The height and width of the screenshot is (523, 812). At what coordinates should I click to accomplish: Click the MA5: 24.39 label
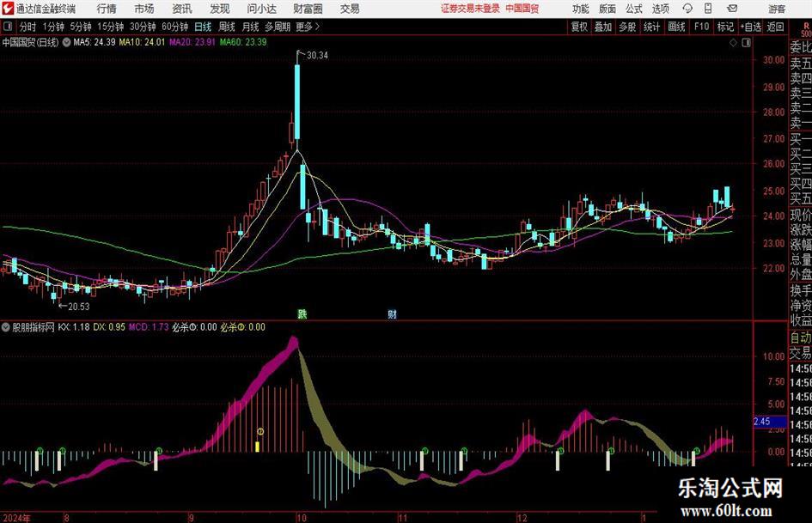95,42
